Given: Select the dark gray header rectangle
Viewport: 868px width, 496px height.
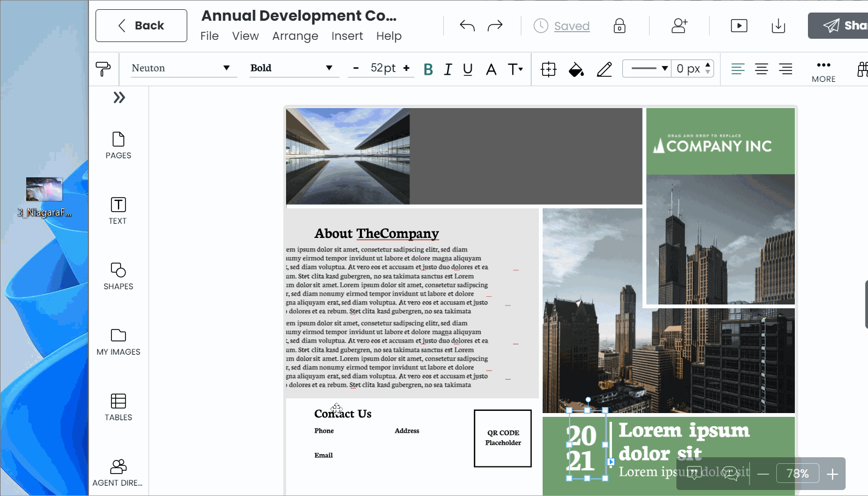Looking at the screenshot, I should coord(526,156).
